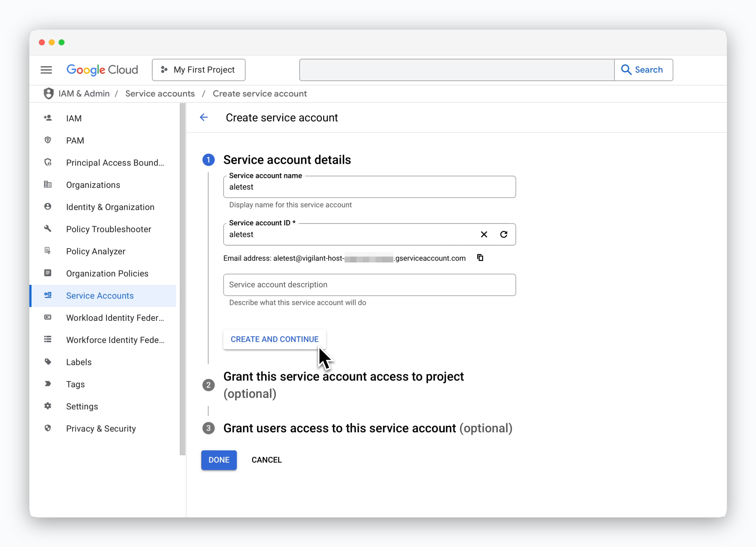Go to IAM & Admin breadcrumb
756x547 pixels.
point(84,94)
